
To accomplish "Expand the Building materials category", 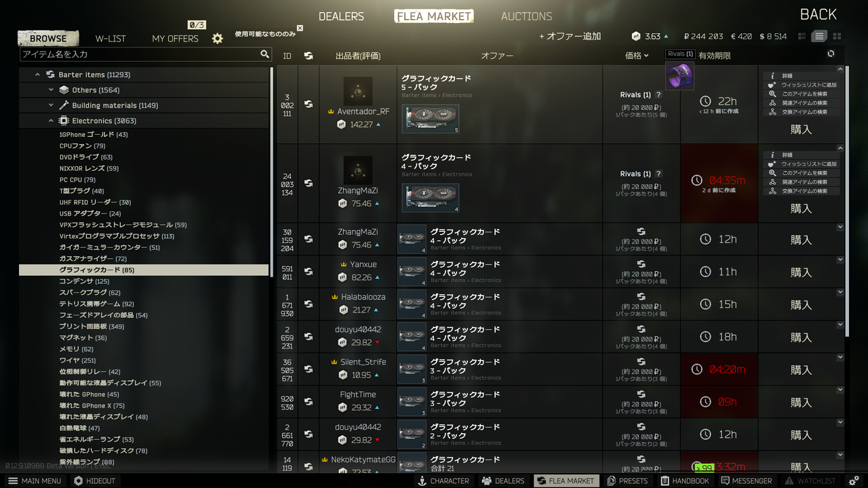I will click(x=51, y=105).
